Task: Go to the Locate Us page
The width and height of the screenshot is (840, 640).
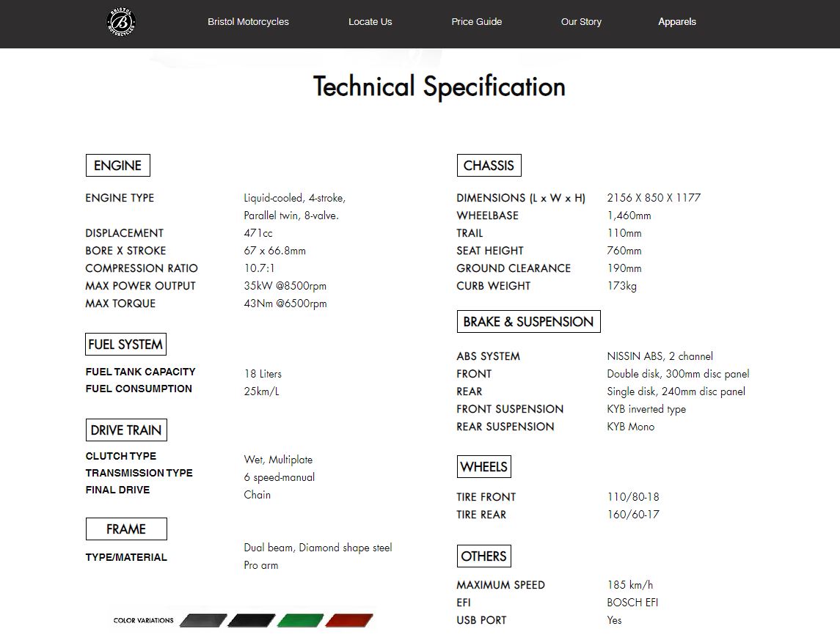Action: 370,22
